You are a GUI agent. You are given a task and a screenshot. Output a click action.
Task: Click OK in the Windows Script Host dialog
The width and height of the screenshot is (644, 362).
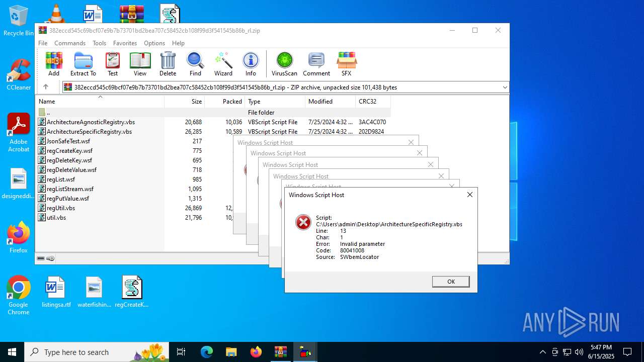click(451, 282)
